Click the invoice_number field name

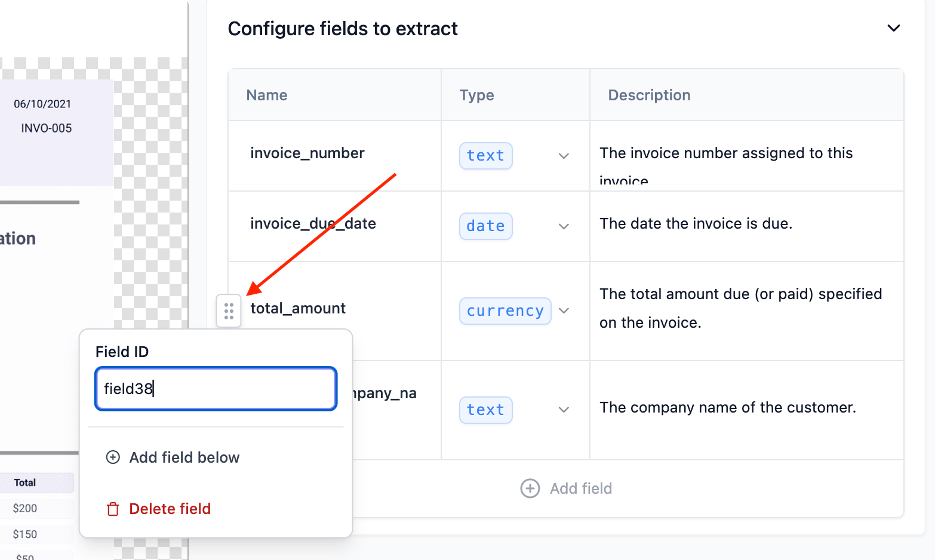(x=307, y=153)
